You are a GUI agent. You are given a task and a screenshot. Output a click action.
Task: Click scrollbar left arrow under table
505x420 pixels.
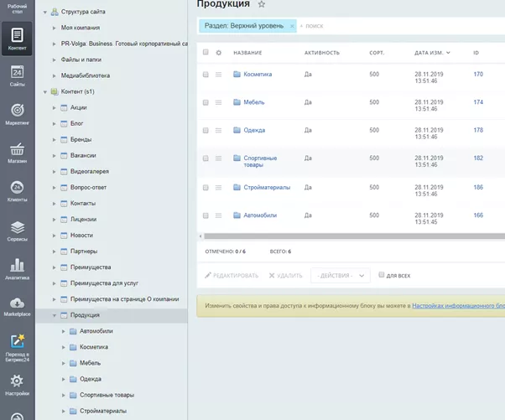200,236
